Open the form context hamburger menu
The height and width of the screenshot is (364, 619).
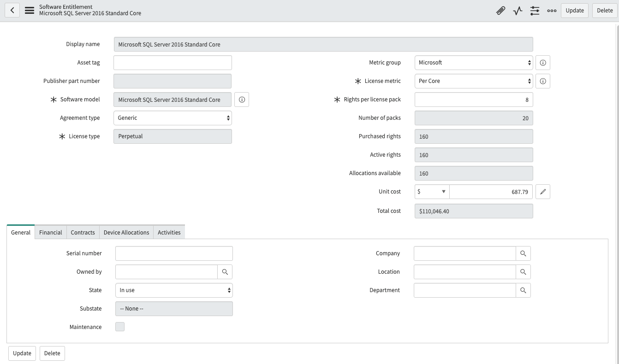(x=30, y=10)
